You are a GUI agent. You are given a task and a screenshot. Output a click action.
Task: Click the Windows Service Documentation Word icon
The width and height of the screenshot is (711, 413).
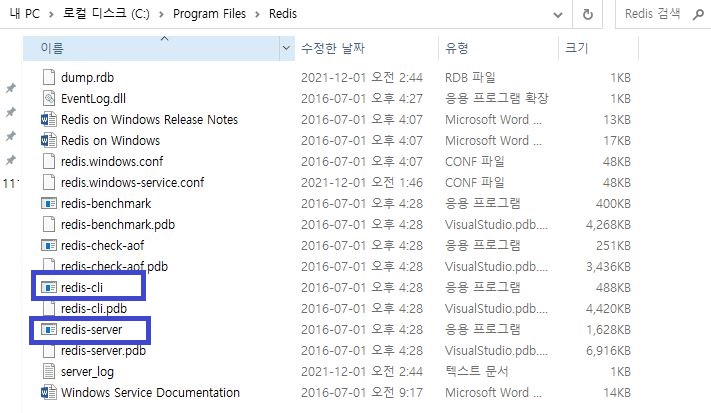pos(49,392)
